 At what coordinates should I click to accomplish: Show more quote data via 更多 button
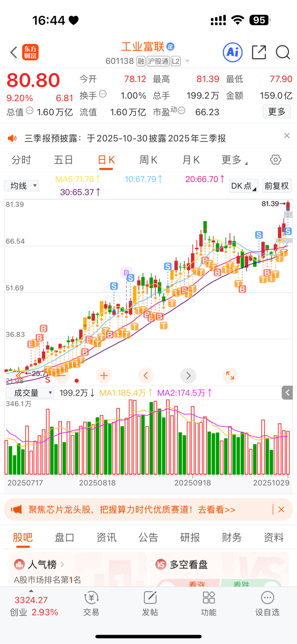tap(277, 112)
